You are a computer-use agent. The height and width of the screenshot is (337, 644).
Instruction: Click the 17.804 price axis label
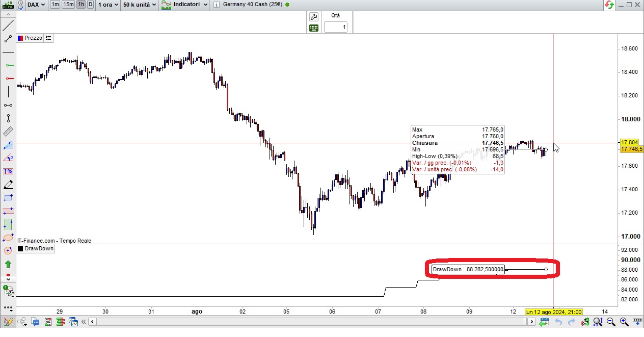pos(630,142)
